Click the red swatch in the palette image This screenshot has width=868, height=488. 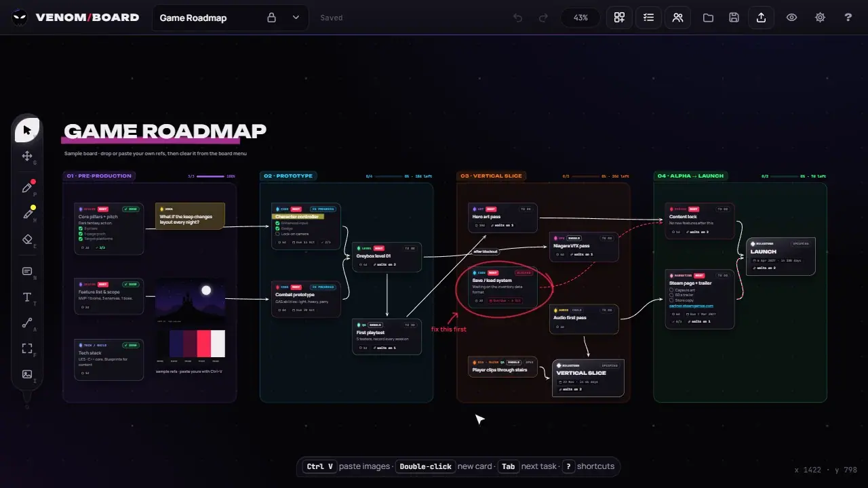click(x=204, y=344)
